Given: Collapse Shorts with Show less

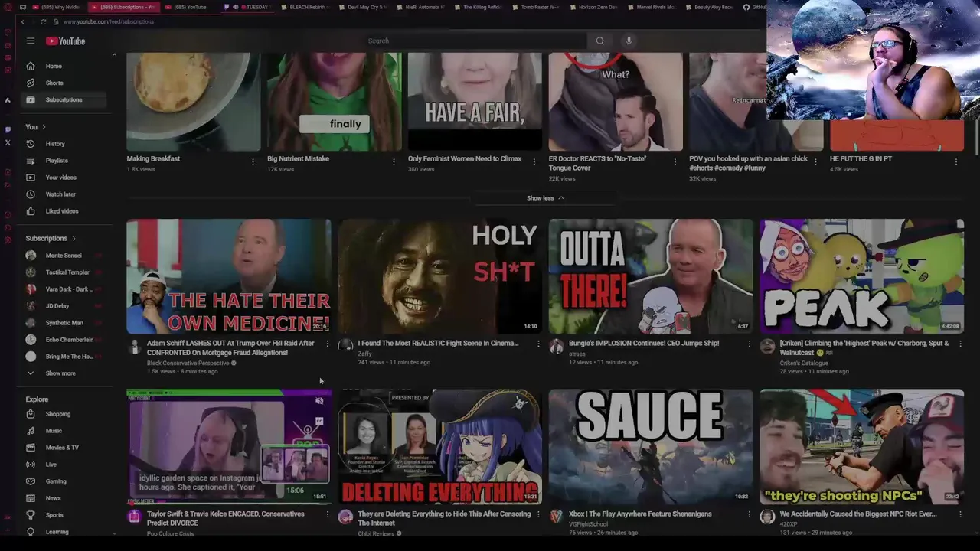Looking at the screenshot, I should coord(545,198).
